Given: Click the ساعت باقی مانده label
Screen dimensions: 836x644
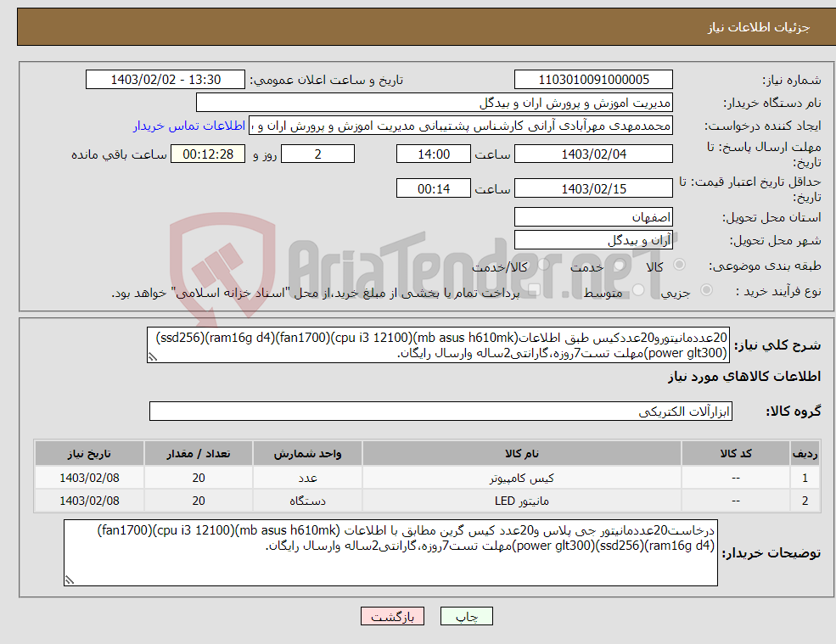Looking at the screenshot, I should [x=120, y=154].
